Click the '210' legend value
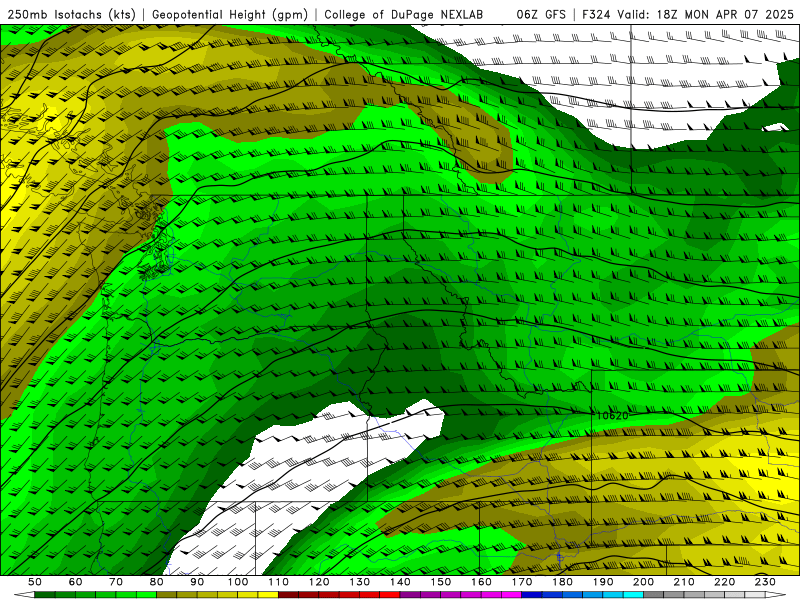This screenshot has height=600, width=800. pos(684,582)
